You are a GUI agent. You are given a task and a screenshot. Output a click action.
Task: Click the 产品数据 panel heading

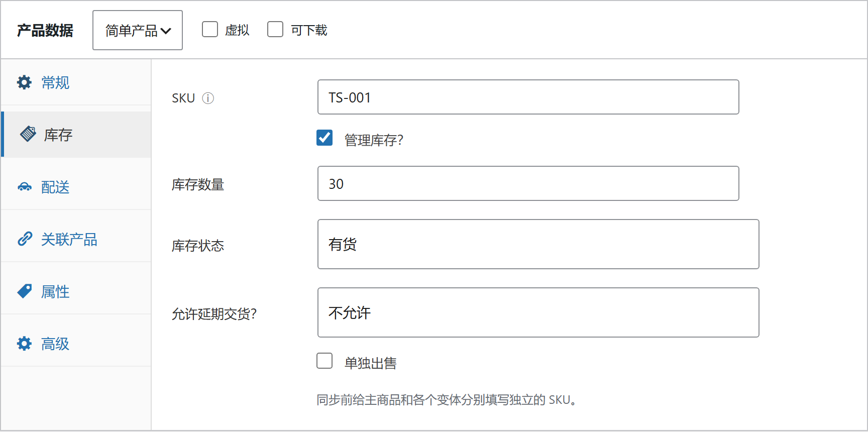(45, 31)
